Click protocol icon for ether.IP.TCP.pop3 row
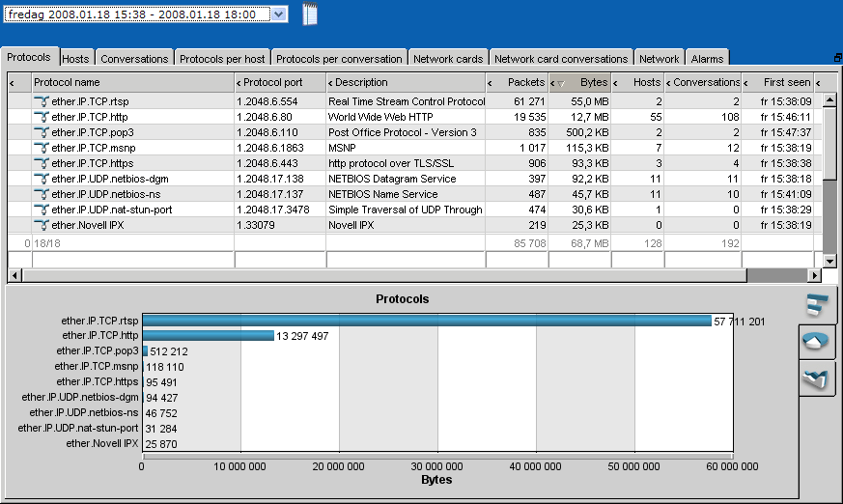843x504 pixels. click(x=42, y=132)
